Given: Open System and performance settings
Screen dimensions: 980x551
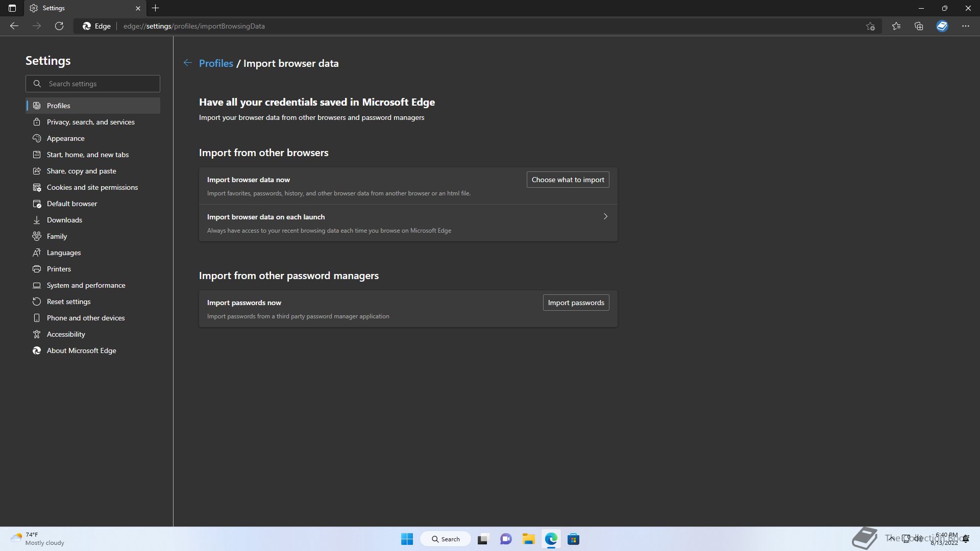Looking at the screenshot, I should 93,285.
